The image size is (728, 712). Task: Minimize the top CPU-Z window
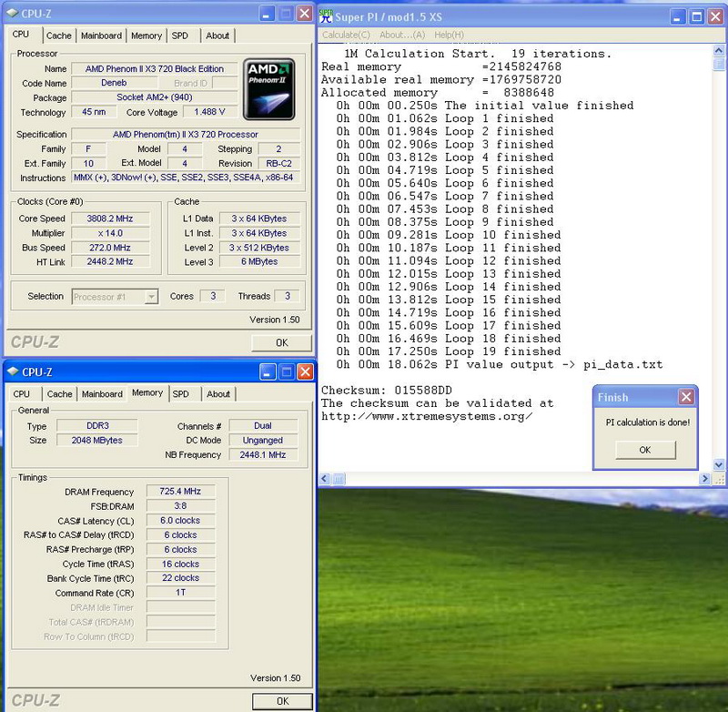coord(266,14)
